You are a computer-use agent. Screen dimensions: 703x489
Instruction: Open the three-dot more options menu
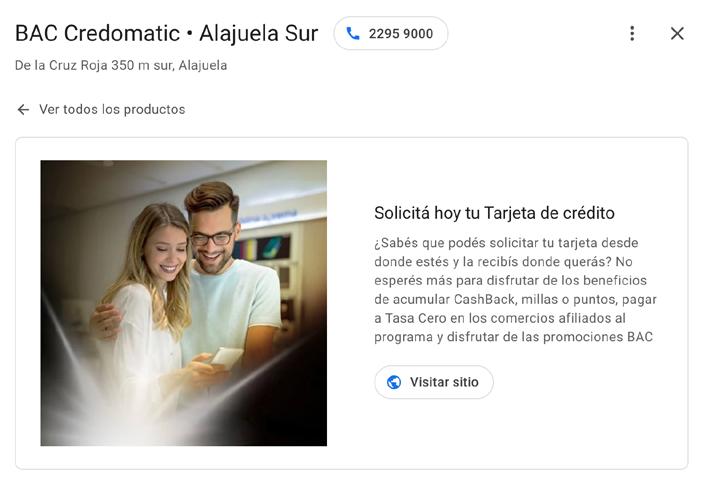[x=632, y=34]
